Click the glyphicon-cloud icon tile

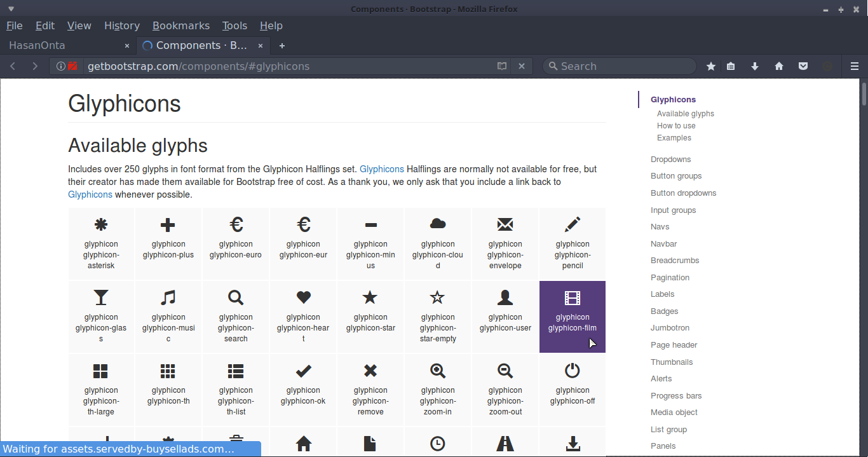click(438, 243)
